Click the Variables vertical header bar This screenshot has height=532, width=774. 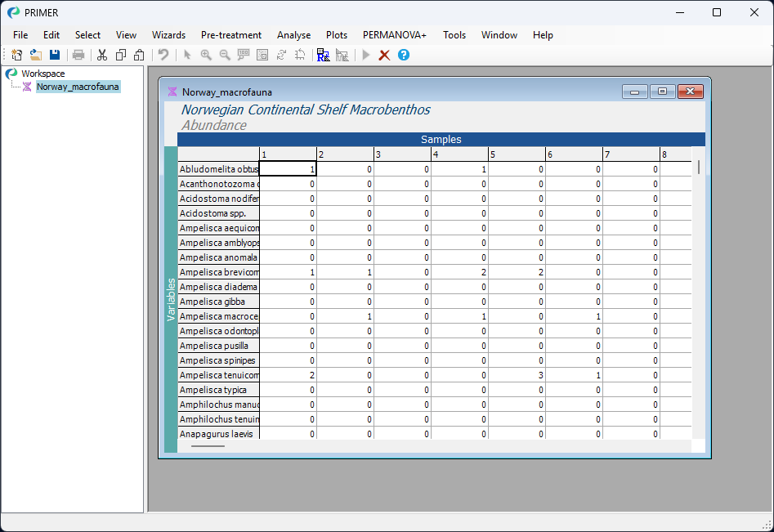click(171, 299)
